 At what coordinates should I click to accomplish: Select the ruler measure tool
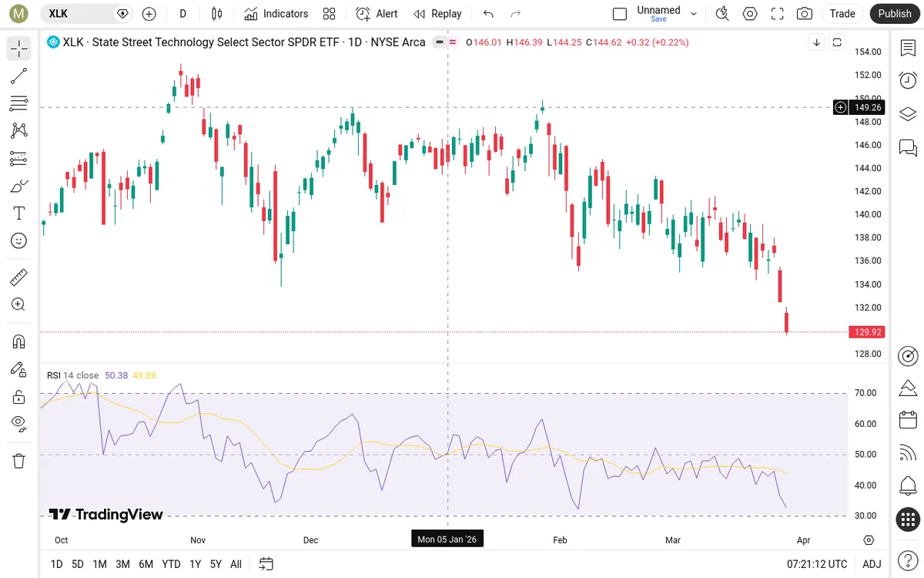point(19,277)
